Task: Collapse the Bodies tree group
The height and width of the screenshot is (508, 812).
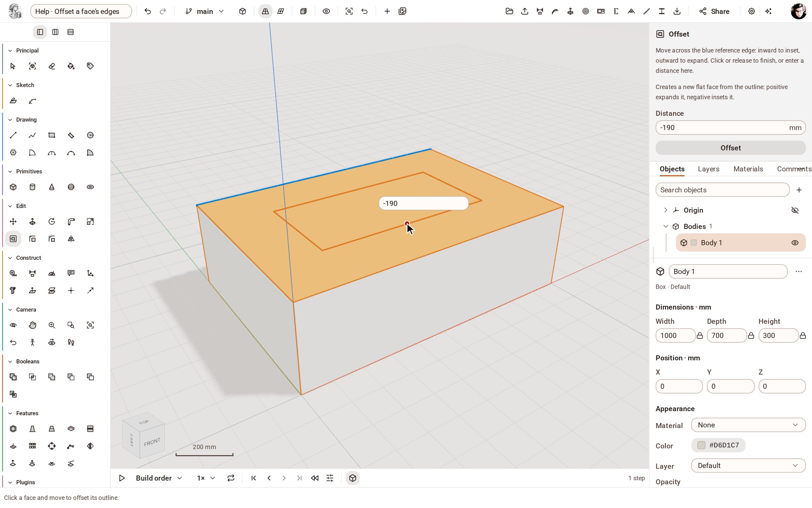Action: click(666, 226)
